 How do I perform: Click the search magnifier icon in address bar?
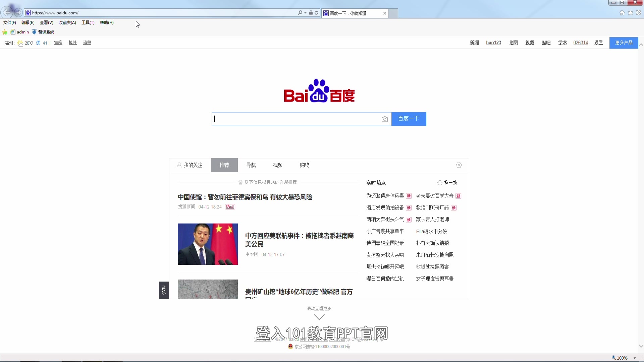[x=300, y=13]
